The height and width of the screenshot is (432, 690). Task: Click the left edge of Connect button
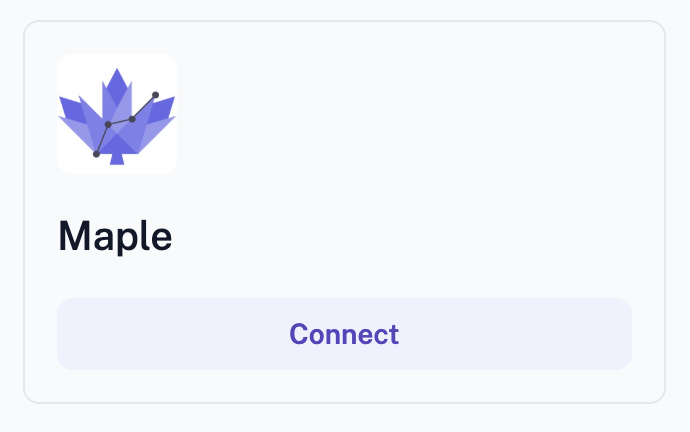click(66, 334)
